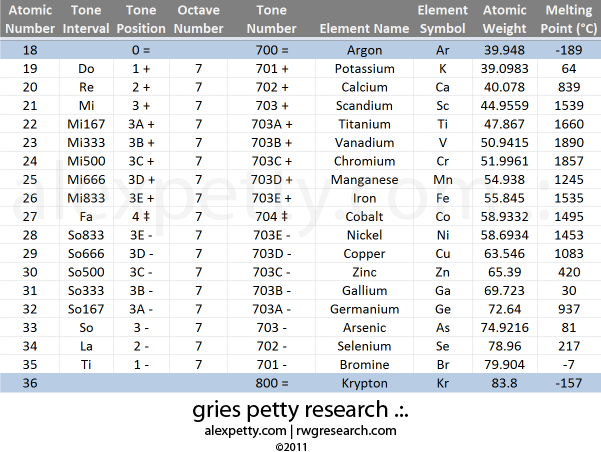Click the 1890 melting point cell

570,142
